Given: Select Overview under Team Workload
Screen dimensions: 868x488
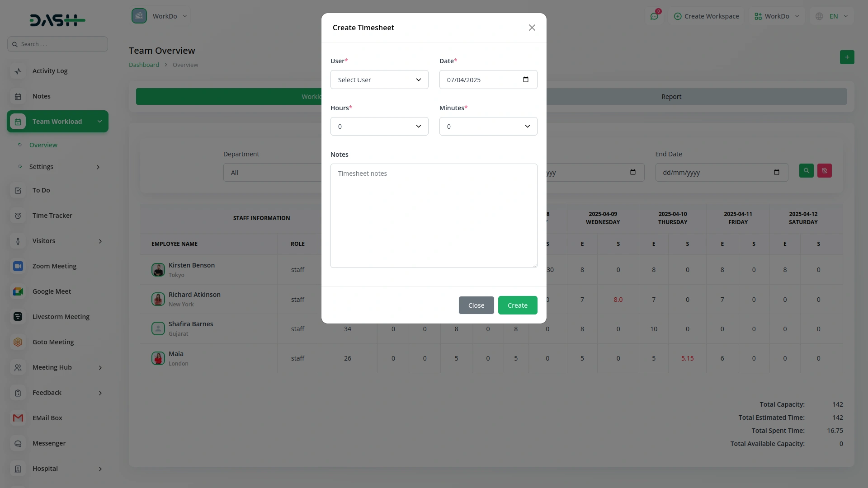Looking at the screenshot, I should point(43,145).
